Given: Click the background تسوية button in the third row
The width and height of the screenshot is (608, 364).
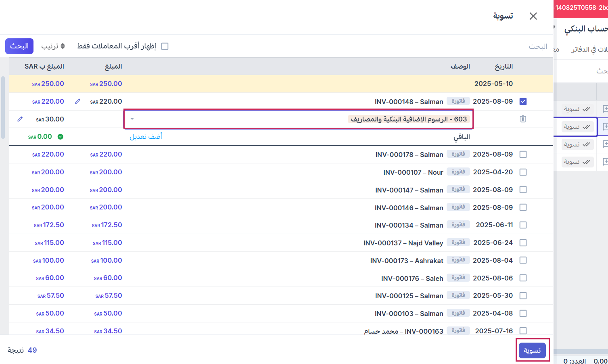Looking at the screenshot, I should [577, 144].
